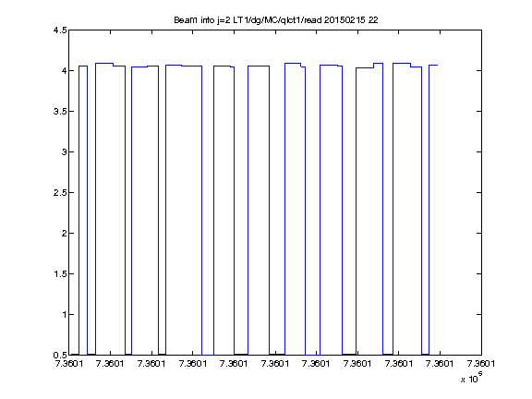Screen dimensions: 532x399
Task: Select the leftmost 7.3601 x-axis tick label
Action: click(x=68, y=364)
